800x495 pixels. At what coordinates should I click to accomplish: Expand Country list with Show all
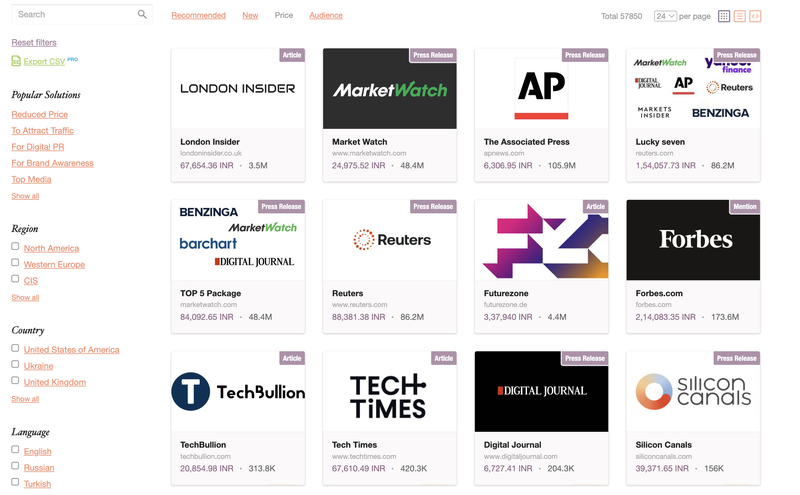(25, 399)
